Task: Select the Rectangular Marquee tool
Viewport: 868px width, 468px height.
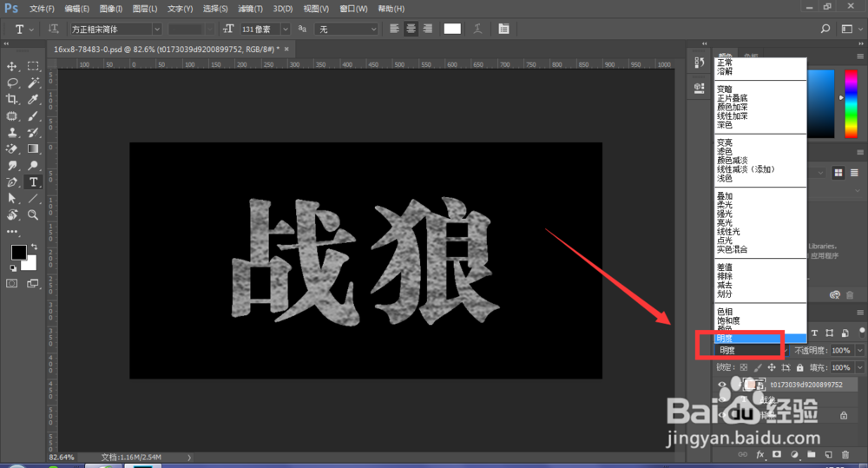Action: (x=33, y=66)
